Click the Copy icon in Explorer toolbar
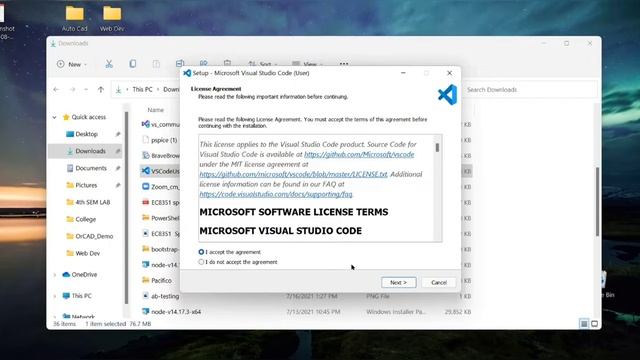Viewport: 640px width, 360px height. pyautogui.click(x=133, y=64)
